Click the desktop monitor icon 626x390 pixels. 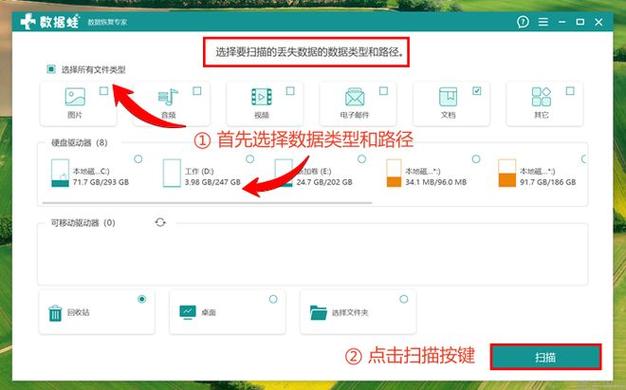(x=188, y=312)
